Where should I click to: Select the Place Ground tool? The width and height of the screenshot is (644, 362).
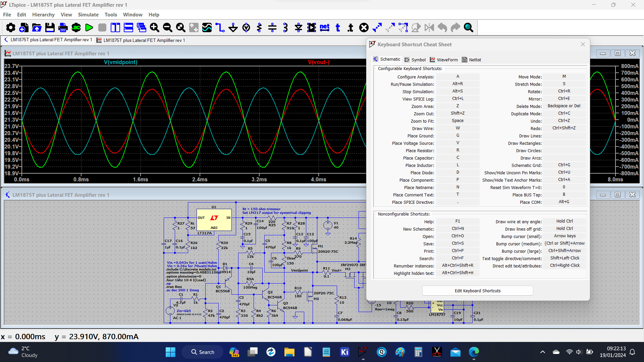coord(233,27)
